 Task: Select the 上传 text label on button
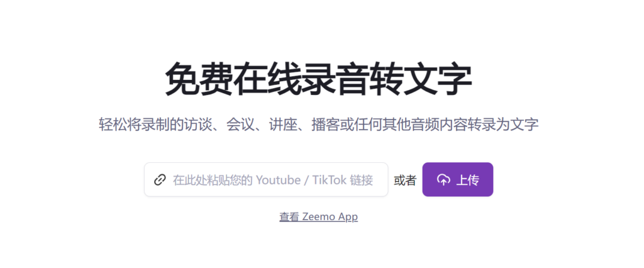point(467,180)
